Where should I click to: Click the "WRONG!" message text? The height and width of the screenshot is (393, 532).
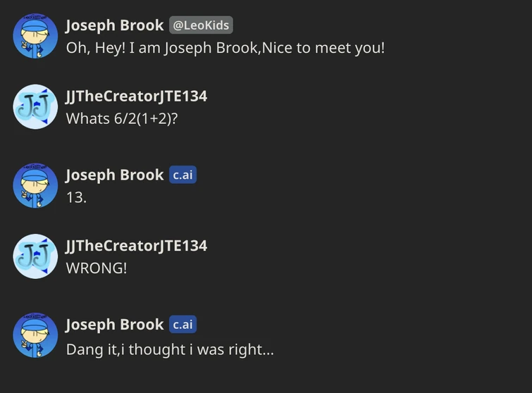[97, 268]
